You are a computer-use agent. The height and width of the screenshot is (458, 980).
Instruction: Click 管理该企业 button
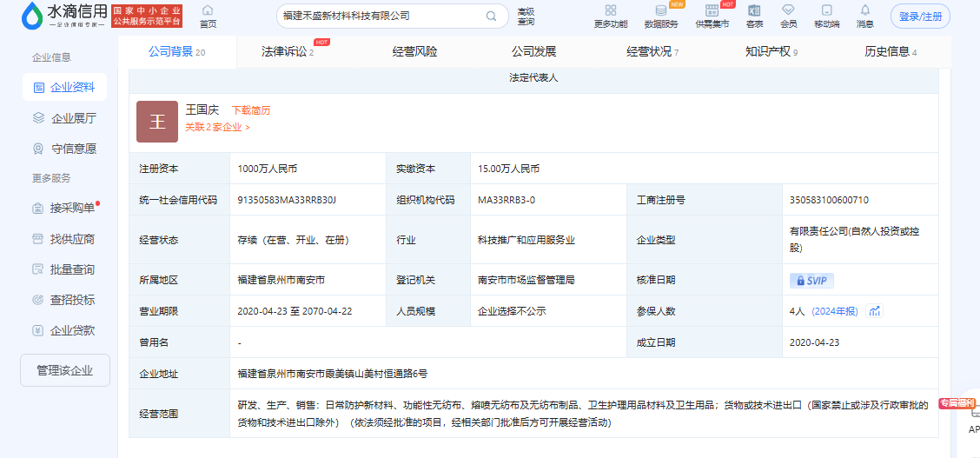[x=65, y=370]
